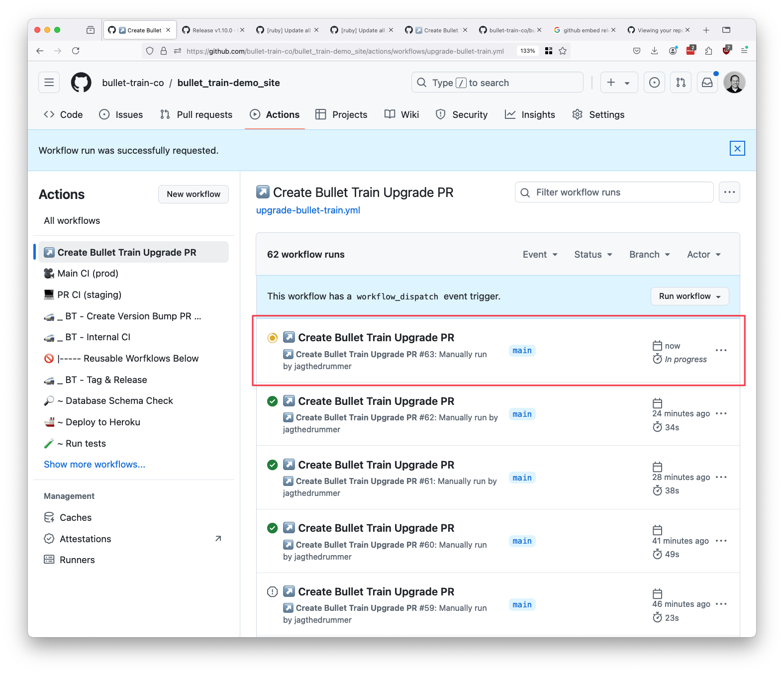This screenshot has width=784, height=674.
Task: Switch to the Projects tab
Action: [341, 115]
